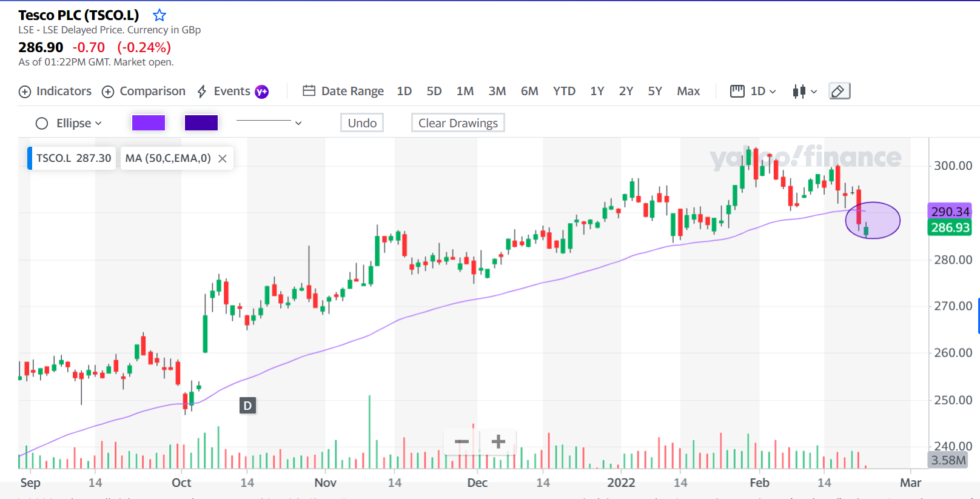Click the Sep label on date axis
The image size is (980, 499).
tap(30, 483)
